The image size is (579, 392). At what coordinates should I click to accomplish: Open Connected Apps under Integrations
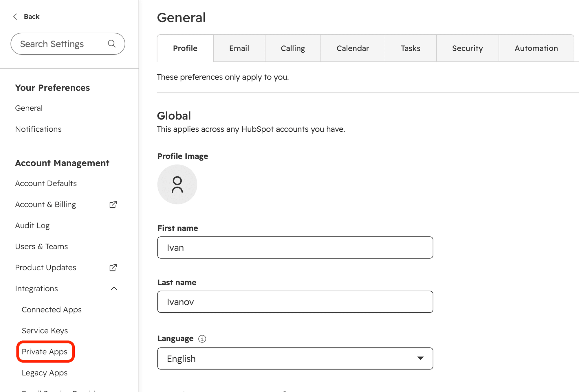coord(52,310)
